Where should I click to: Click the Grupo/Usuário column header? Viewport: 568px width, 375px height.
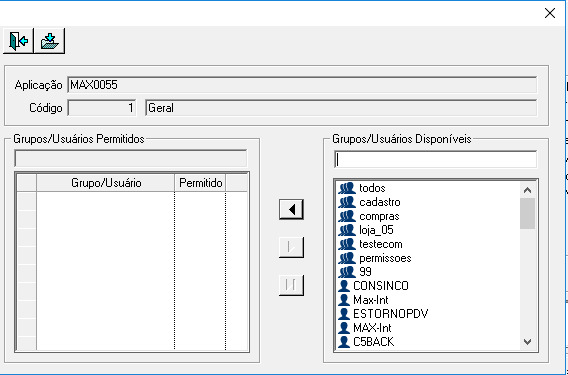point(106,183)
